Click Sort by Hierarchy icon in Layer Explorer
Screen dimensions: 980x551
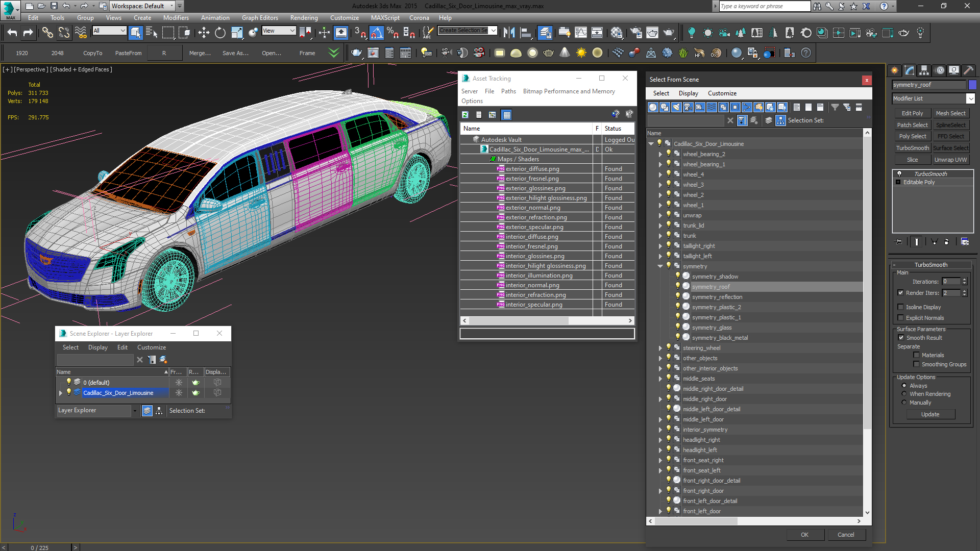click(159, 411)
